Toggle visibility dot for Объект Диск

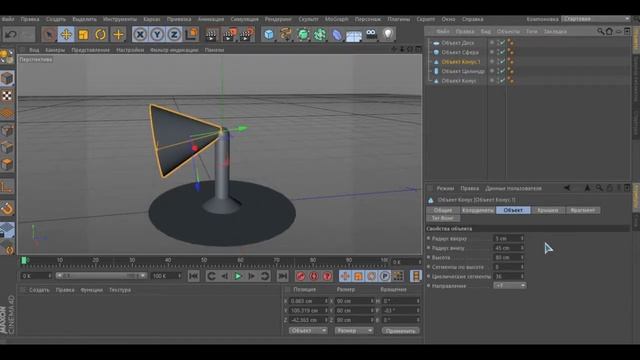tap(492, 42)
